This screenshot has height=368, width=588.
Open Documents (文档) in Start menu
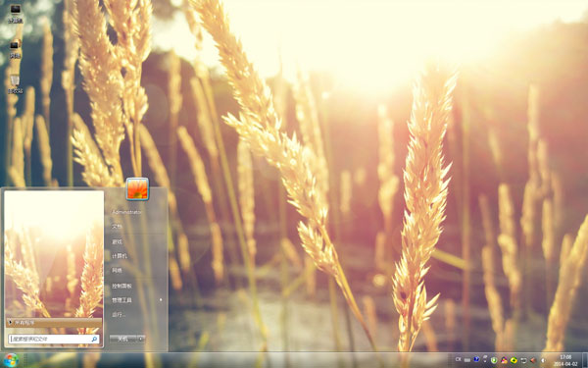pos(117,227)
